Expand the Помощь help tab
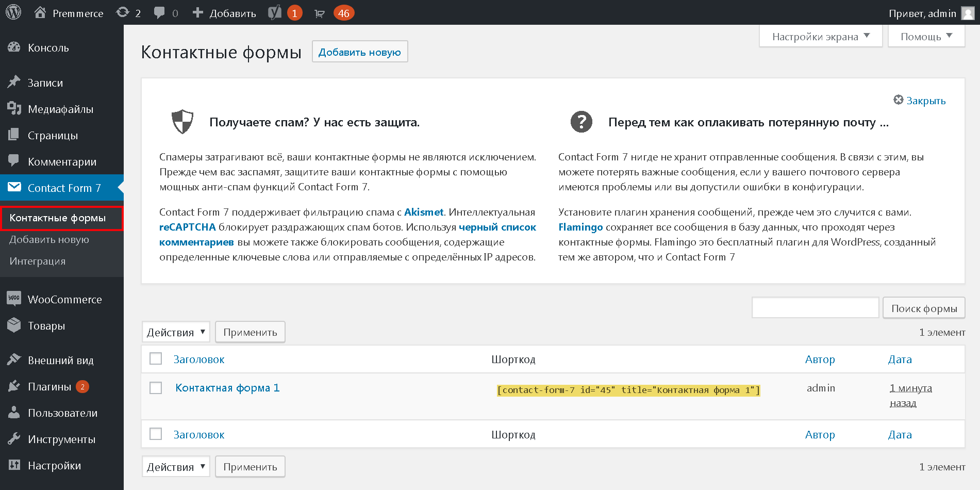 click(x=926, y=36)
